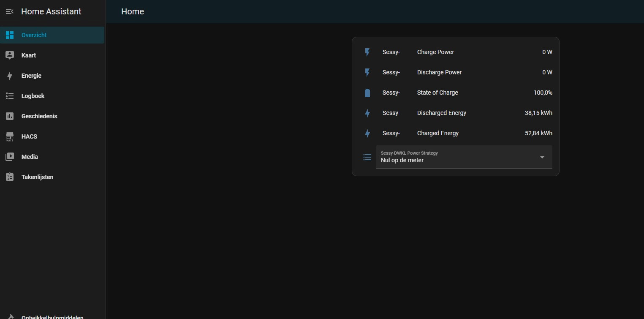Click the Home Assistant title
This screenshot has width=644, height=319.
pos(51,11)
